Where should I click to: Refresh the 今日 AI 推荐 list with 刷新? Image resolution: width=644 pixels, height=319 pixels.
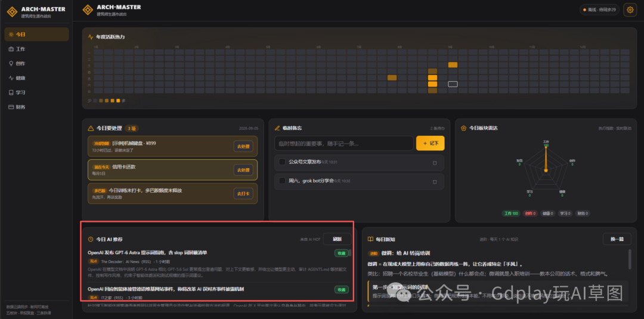tap(337, 239)
